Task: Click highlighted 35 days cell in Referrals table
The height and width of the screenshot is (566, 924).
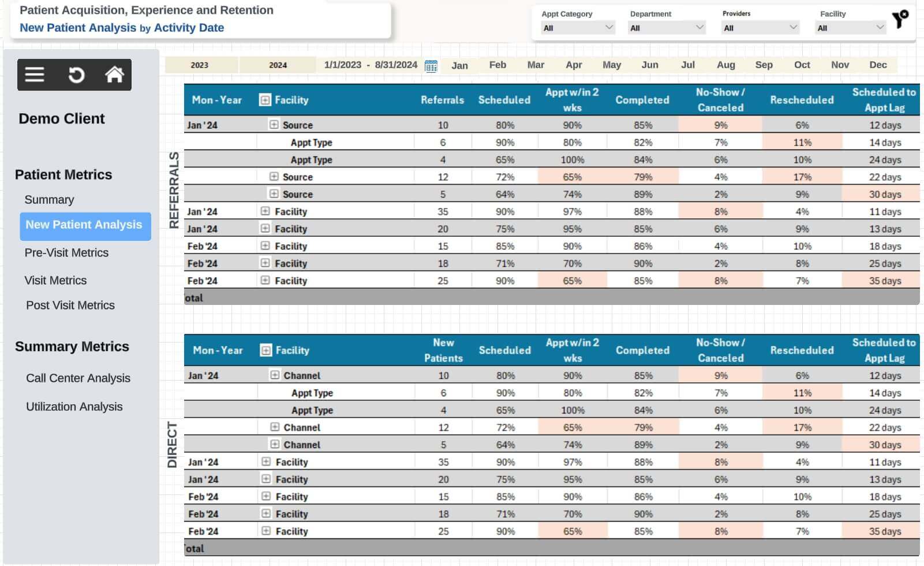Action: point(884,281)
